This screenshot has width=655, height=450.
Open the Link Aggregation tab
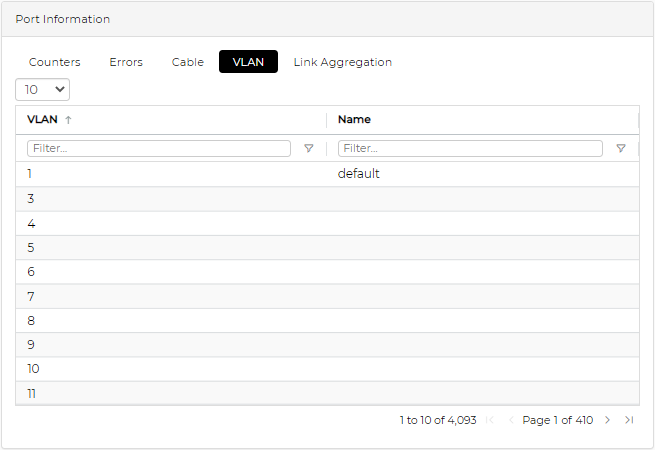tap(342, 62)
